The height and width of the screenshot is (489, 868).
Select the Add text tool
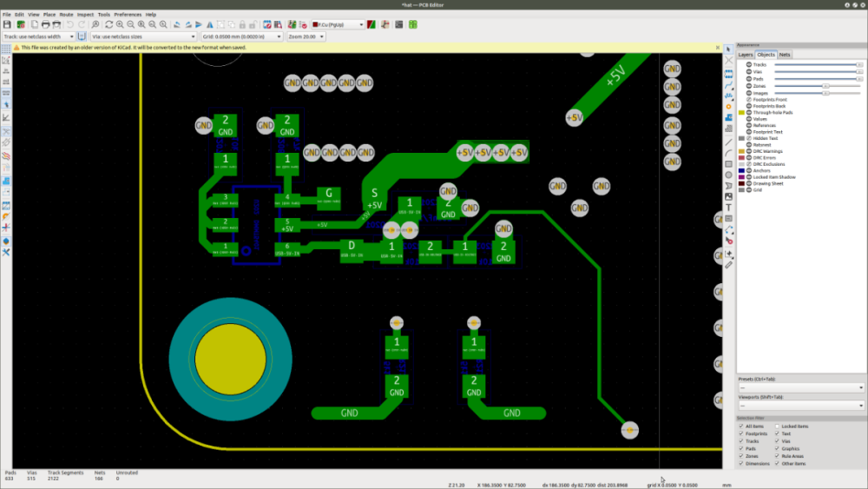tap(728, 208)
